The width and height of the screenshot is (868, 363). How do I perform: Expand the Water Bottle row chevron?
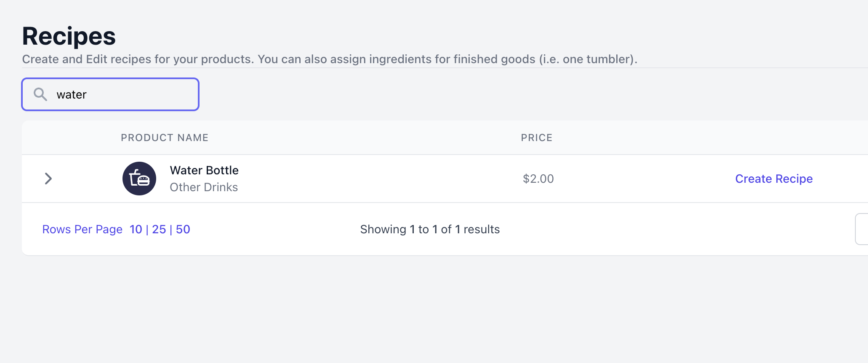[x=48, y=179]
